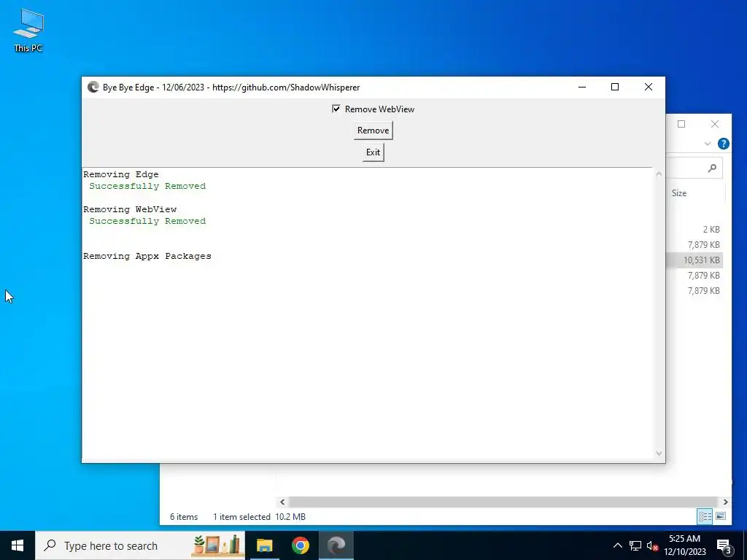This screenshot has width=747, height=560.
Task: Maximize the Bye Bye Edge window
Action: [x=615, y=87]
